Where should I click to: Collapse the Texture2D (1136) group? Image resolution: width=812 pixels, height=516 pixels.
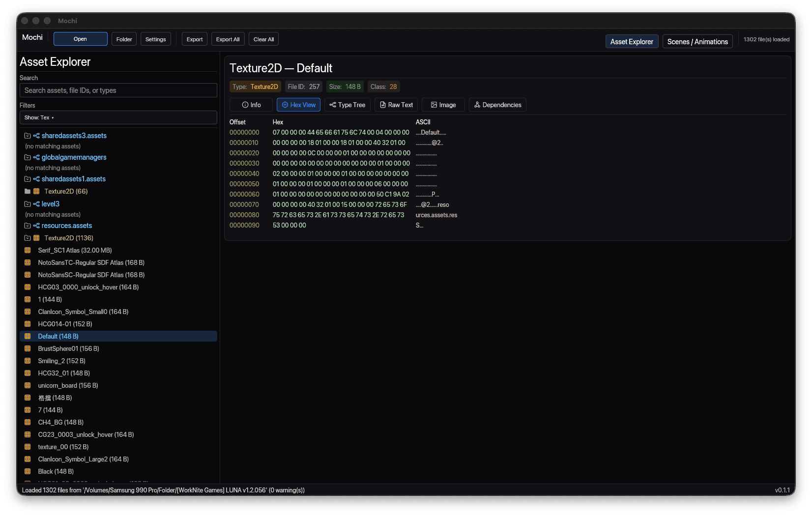[x=28, y=238]
